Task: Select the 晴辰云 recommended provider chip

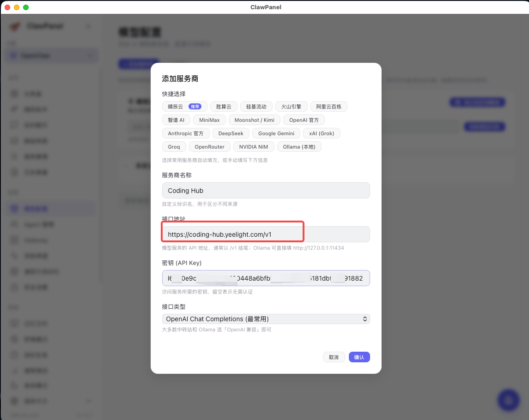Action: (x=184, y=107)
